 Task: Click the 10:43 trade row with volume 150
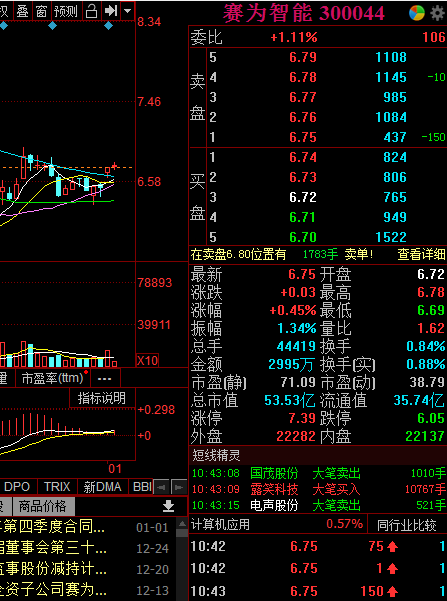pyautogui.click(x=318, y=591)
